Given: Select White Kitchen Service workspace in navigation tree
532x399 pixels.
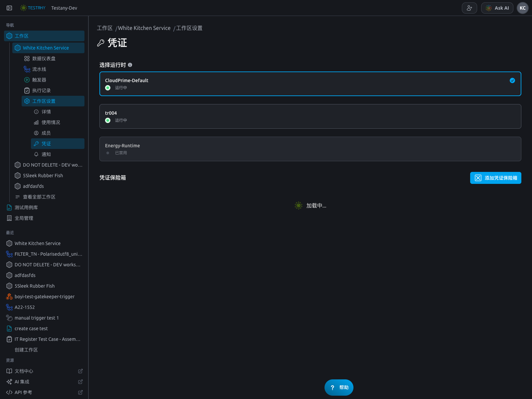Looking at the screenshot, I should pos(48,48).
